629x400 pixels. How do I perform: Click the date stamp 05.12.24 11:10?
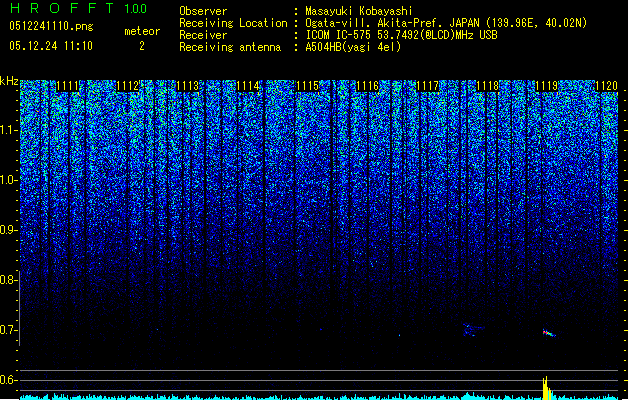point(51,46)
